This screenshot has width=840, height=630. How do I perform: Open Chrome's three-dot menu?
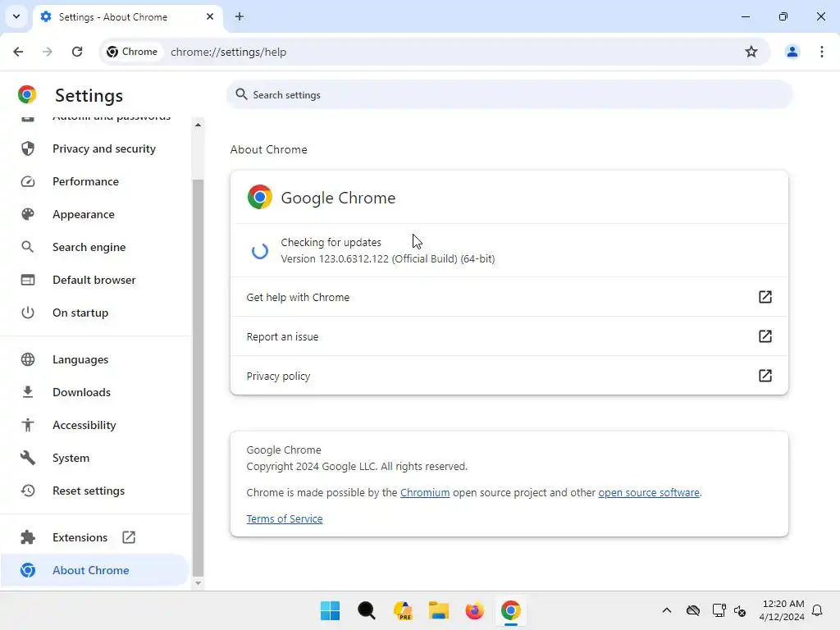(822, 52)
